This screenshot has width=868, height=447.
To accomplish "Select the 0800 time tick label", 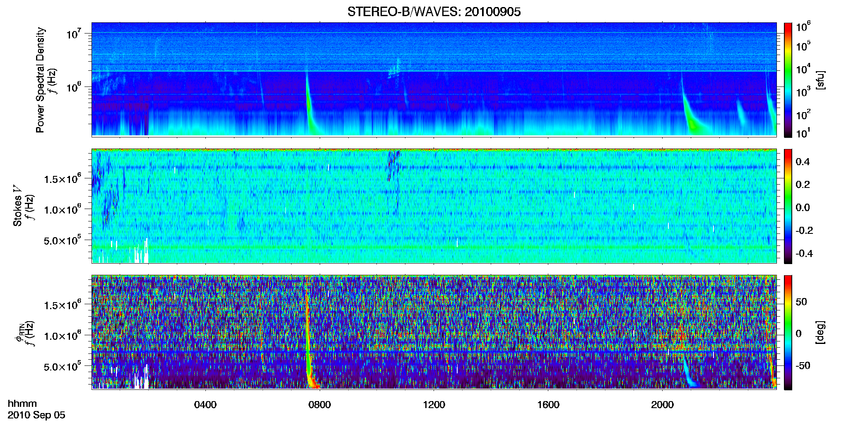I will pos(320,405).
